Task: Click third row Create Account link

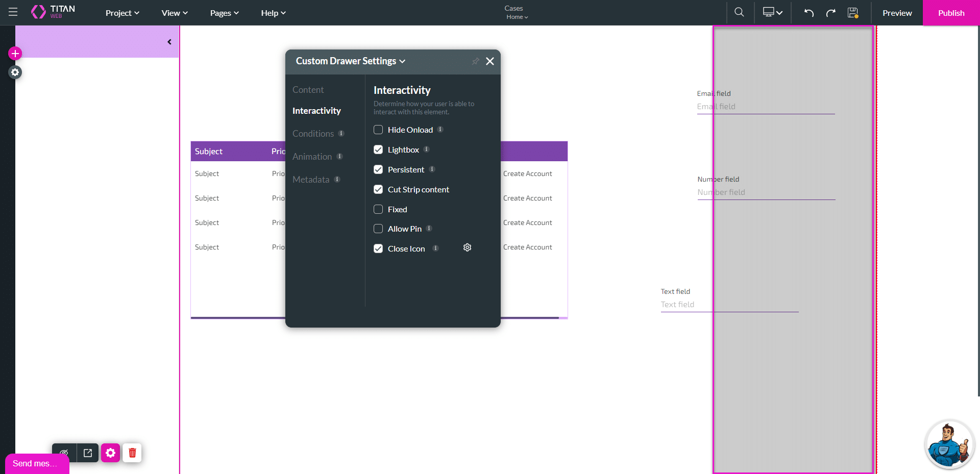Action: click(527, 222)
